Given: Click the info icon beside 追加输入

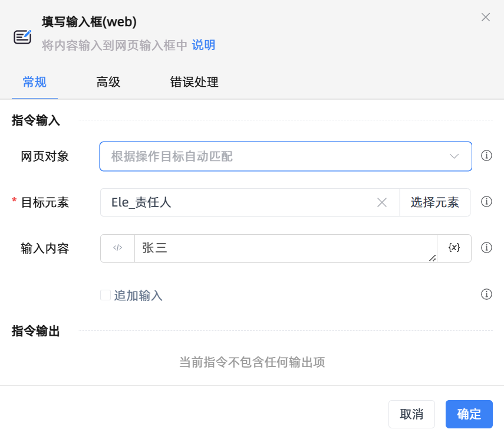Looking at the screenshot, I should 486,294.
